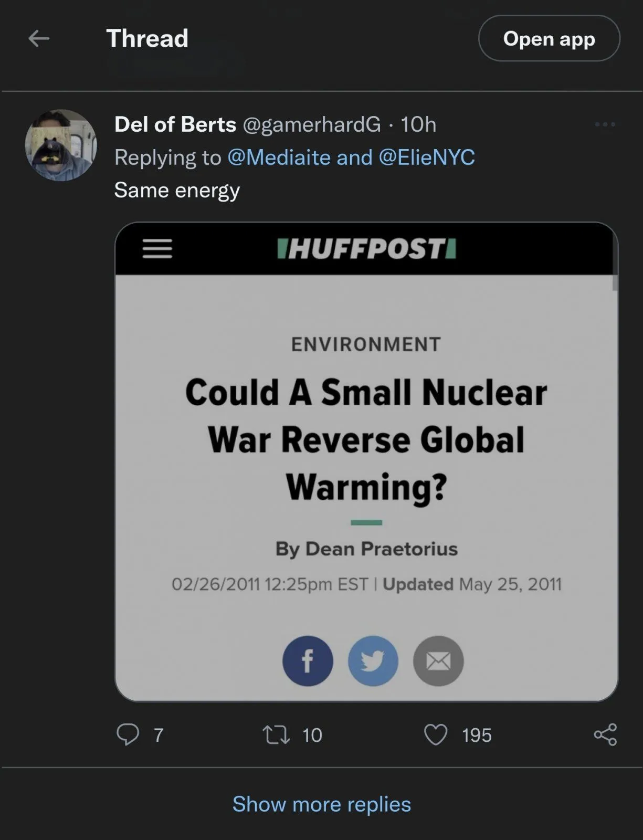Open the @Mediaite profile link
The image size is (643, 840).
point(279,157)
